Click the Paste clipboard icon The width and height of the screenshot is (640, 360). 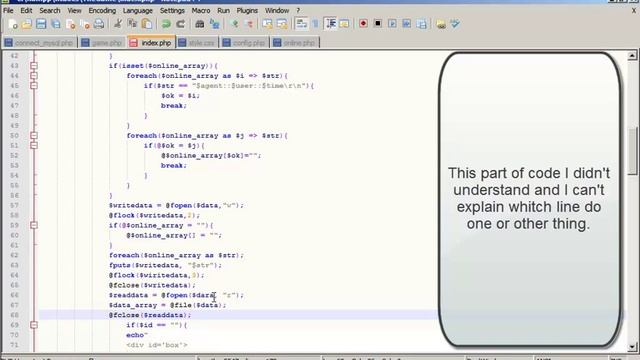(x=147, y=24)
